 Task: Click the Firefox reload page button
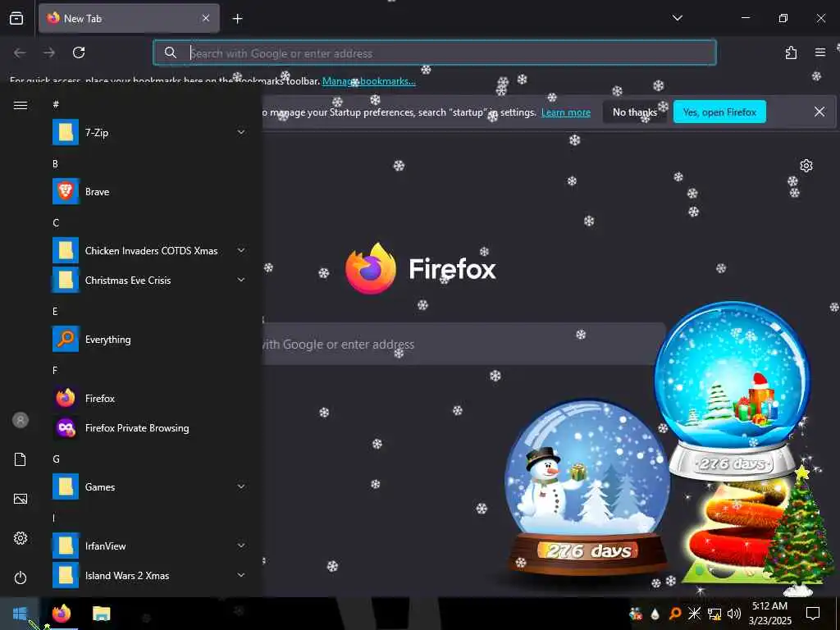pyautogui.click(x=79, y=52)
